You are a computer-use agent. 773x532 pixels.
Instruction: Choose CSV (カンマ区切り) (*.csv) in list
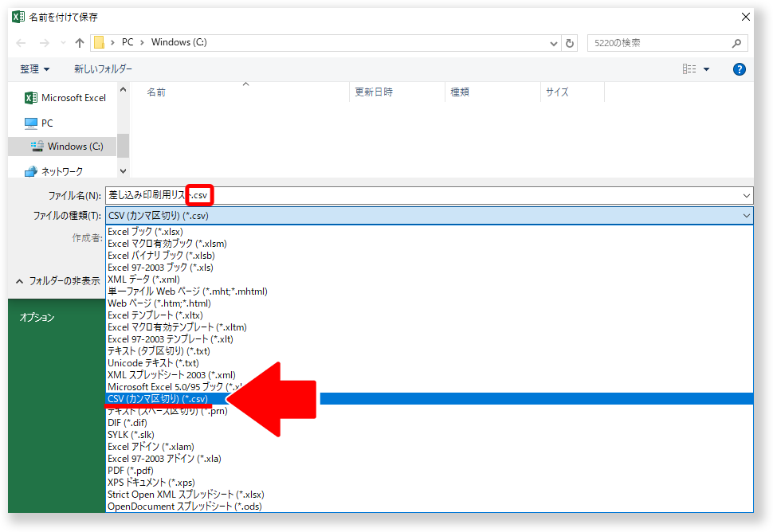[430, 398]
